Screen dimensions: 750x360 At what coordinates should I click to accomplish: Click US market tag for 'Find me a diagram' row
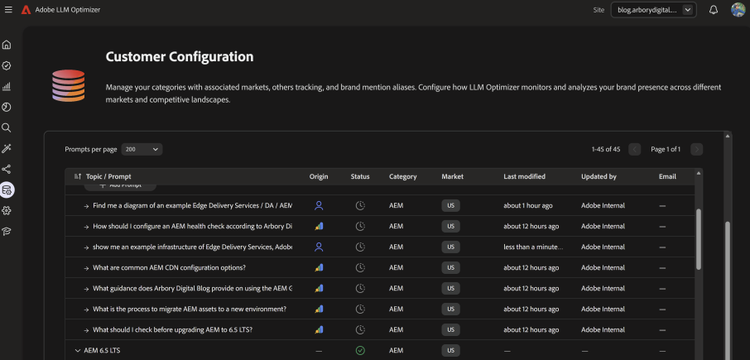451,206
